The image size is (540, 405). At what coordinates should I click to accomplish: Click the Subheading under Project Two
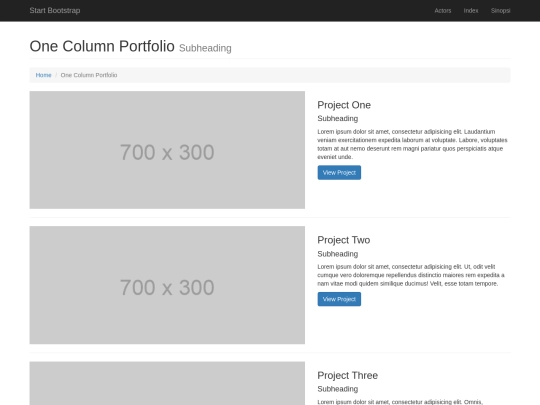click(x=338, y=254)
